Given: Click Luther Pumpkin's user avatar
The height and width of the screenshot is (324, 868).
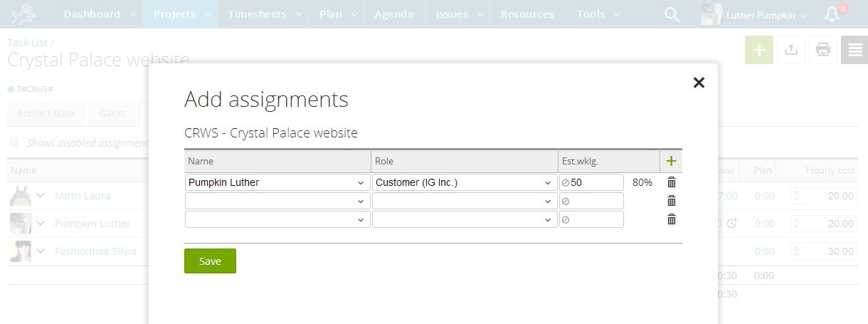Looking at the screenshot, I should [x=712, y=14].
